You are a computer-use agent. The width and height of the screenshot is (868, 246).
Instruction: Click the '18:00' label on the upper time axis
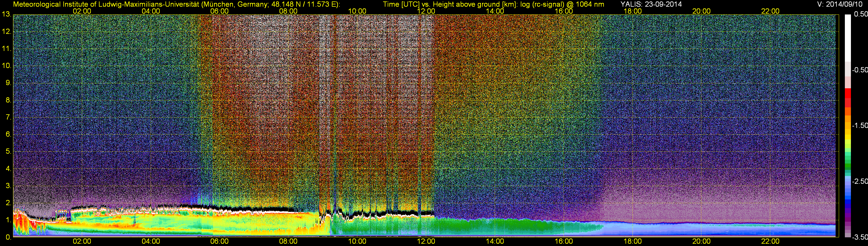click(632, 11)
